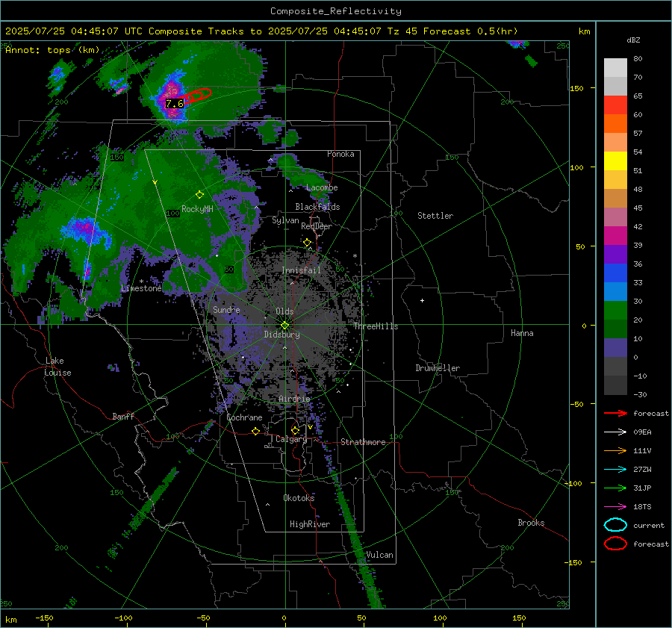The height and width of the screenshot is (628, 672).
Task: Select the green 30 dBZ color swatch
Action: [x=615, y=310]
